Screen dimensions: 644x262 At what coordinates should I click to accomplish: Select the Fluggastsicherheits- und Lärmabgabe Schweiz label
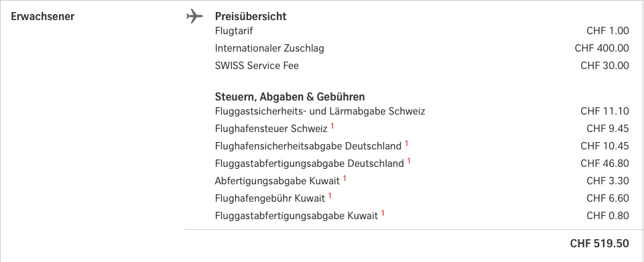[320, 111]
